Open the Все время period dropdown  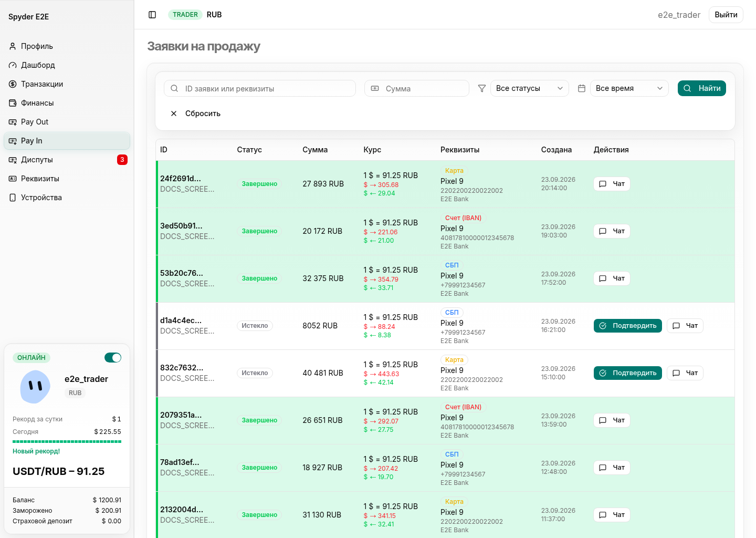pos(629,88)
